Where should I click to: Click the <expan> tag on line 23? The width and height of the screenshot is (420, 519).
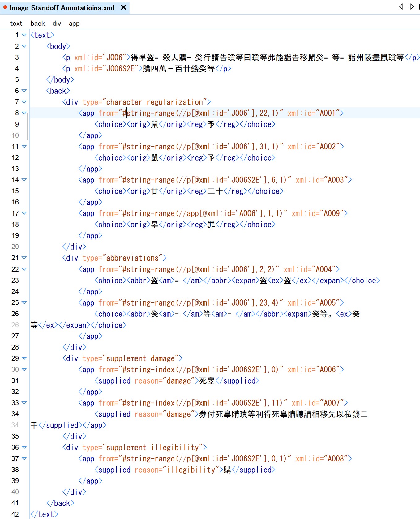[246, 281]
